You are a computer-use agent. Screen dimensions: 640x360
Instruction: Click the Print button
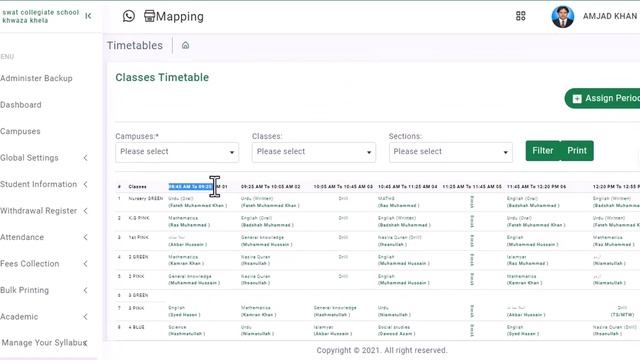[577, 151]
